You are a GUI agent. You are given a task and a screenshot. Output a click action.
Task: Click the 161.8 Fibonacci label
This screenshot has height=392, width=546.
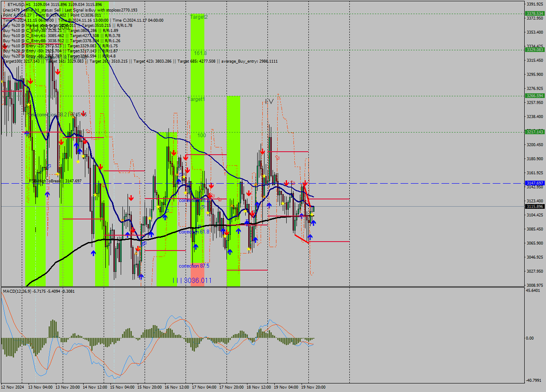click(x=200, y=53)
